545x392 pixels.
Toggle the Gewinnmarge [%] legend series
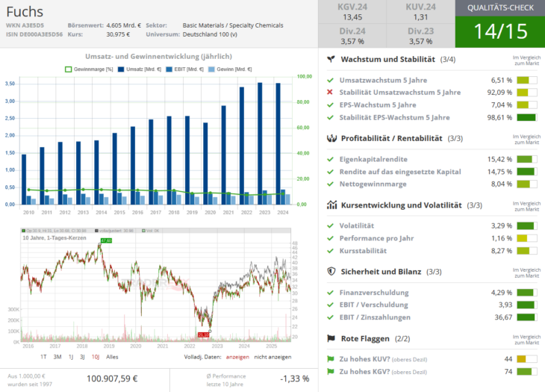pyautogui.click(x=89, y=69)
